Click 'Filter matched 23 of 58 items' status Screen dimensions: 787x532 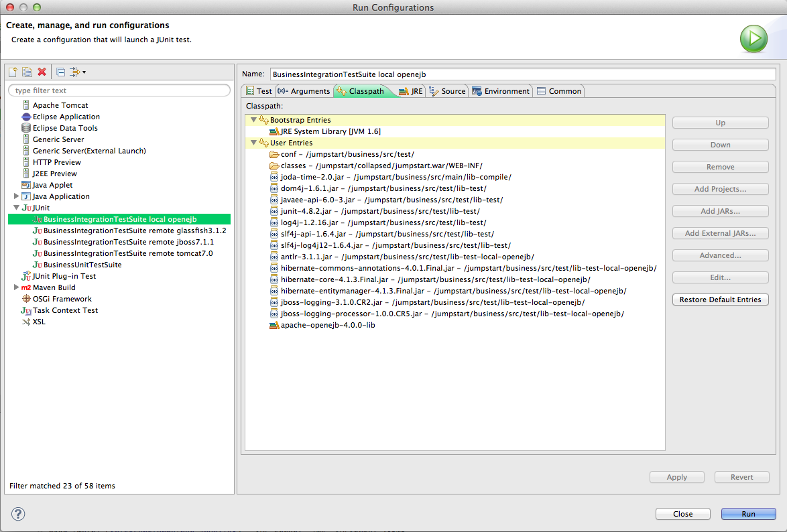[62, 486]
